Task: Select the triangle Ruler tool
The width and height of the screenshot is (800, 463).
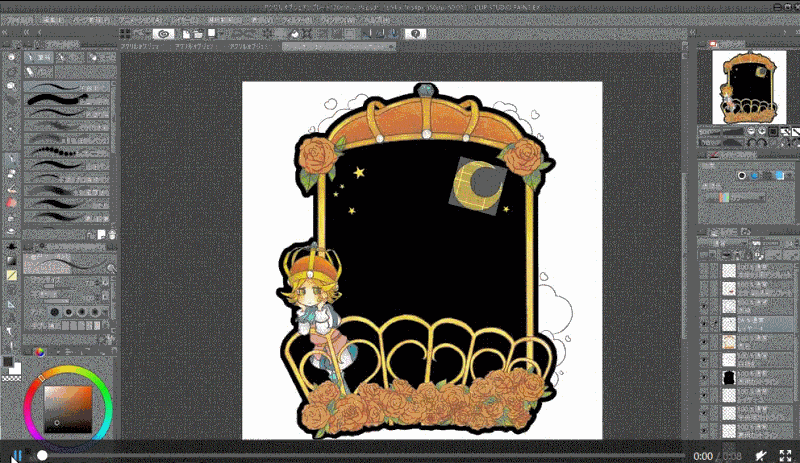Action: (11, 304)
